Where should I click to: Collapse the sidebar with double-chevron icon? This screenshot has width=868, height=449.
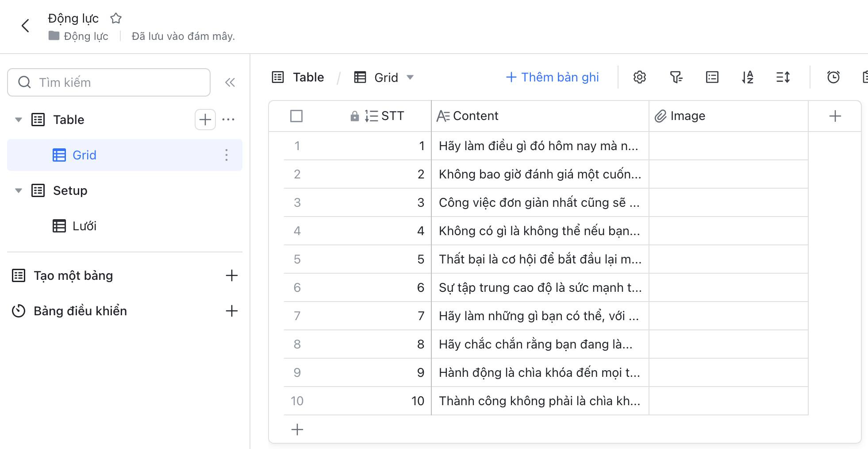(x=230, y=82)
